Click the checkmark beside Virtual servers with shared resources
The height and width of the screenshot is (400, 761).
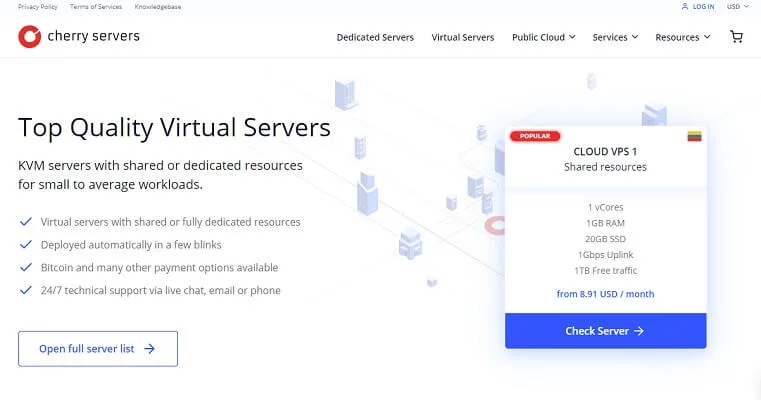(x=26, y=222)
